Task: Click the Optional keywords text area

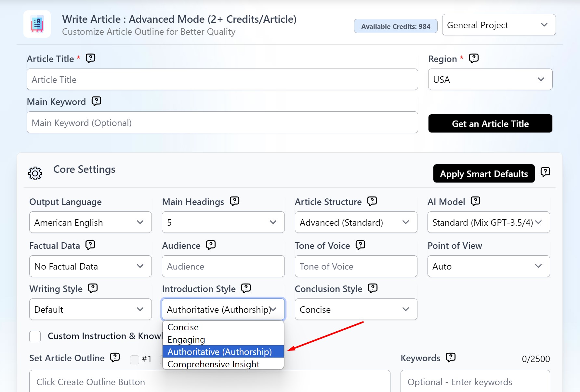Action: pyautogui.click(x=475, y=381)
